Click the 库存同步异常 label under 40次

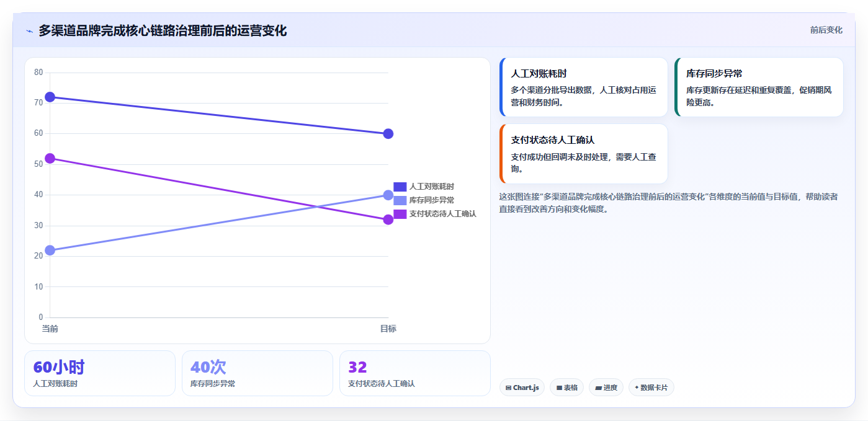coord(213,384)
